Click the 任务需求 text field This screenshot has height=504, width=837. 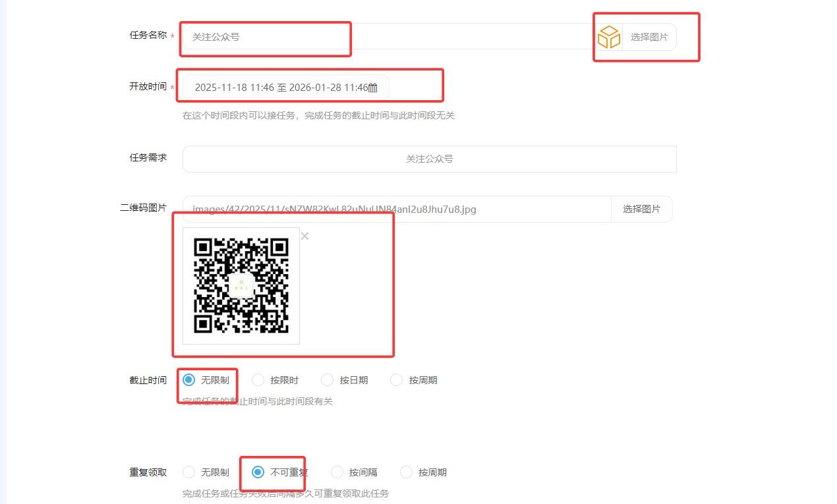429,159
